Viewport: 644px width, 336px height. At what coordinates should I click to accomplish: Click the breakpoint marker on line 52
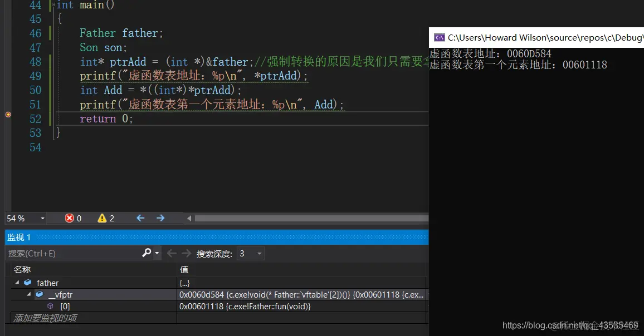(8, 115)
